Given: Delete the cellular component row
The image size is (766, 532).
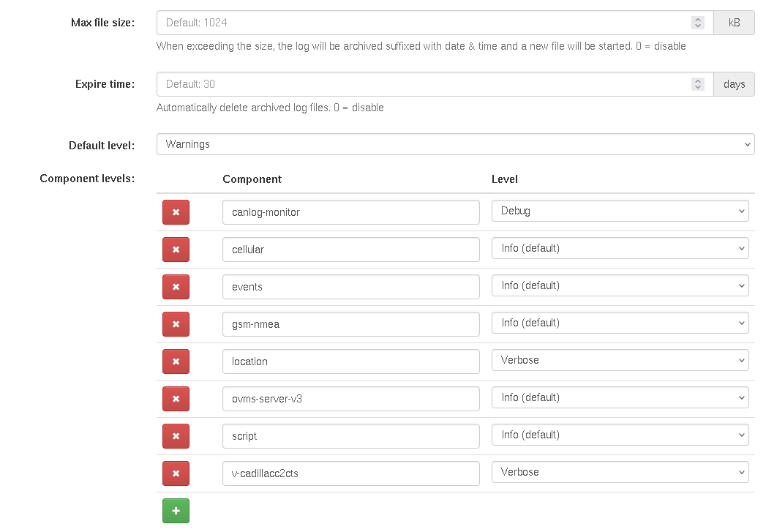Looking at the screenshot, I should point(176,250).
